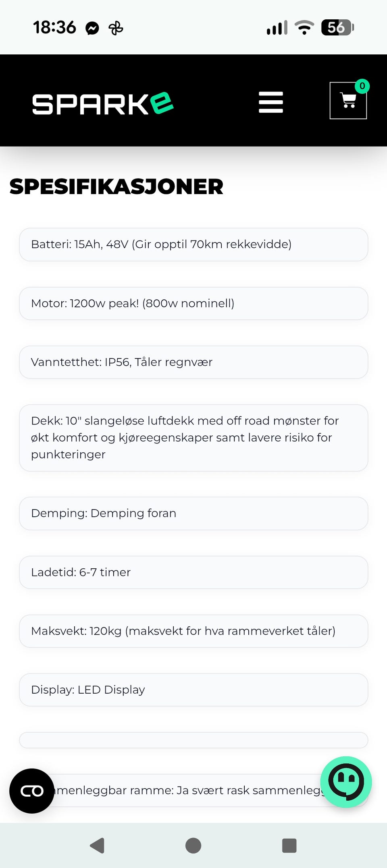The width and height of the screenshot is (387, 868).
Task: Open the shopping cart
Action: pyautogui.click(x=348, y=101)
